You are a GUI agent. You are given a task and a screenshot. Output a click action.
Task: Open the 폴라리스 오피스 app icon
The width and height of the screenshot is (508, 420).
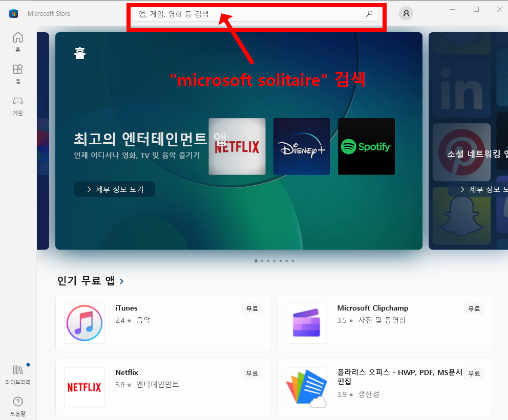[x=306, y=387]
